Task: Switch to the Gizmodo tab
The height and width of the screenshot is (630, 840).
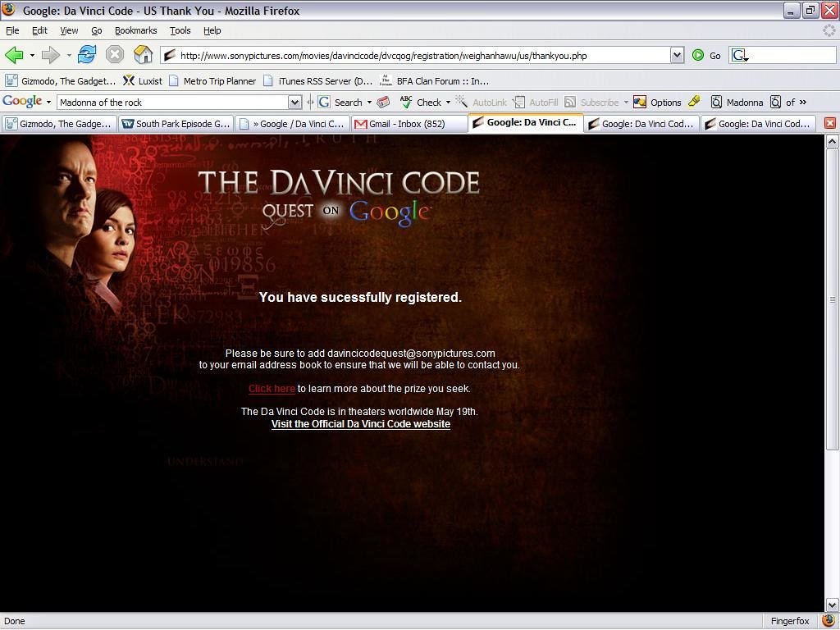Action: click(x=59, y=124)
